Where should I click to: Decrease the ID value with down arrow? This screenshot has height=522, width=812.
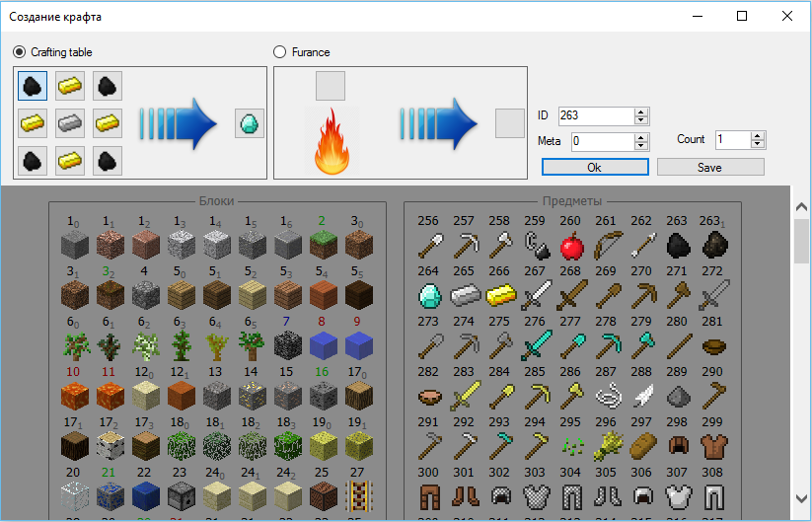[x=641, y=120]
